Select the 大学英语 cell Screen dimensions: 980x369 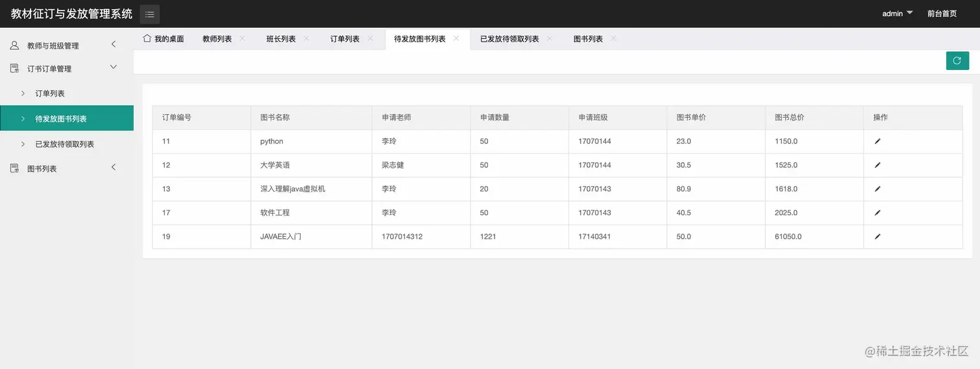pos(312,165)
